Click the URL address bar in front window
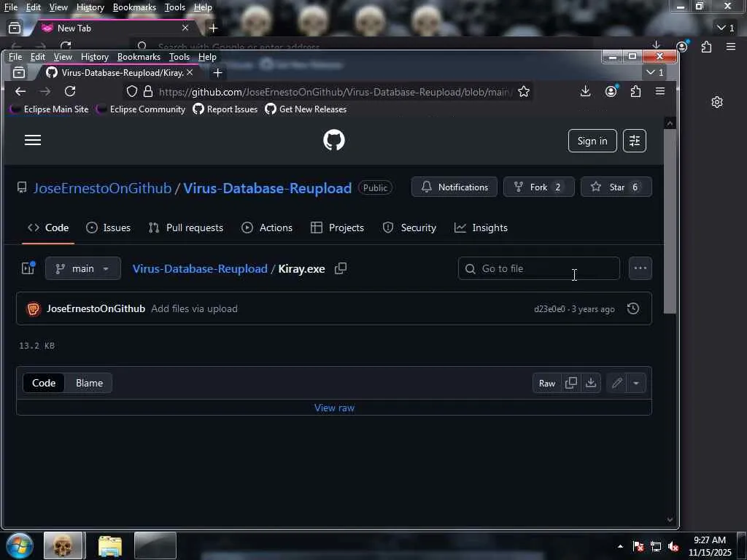Screen dimensions: 747x560 tap(333, 91)
